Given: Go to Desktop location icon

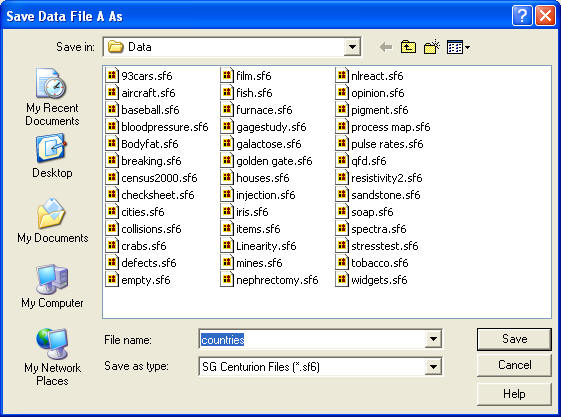Looking at the screenshot, I should tap(52, 156).
